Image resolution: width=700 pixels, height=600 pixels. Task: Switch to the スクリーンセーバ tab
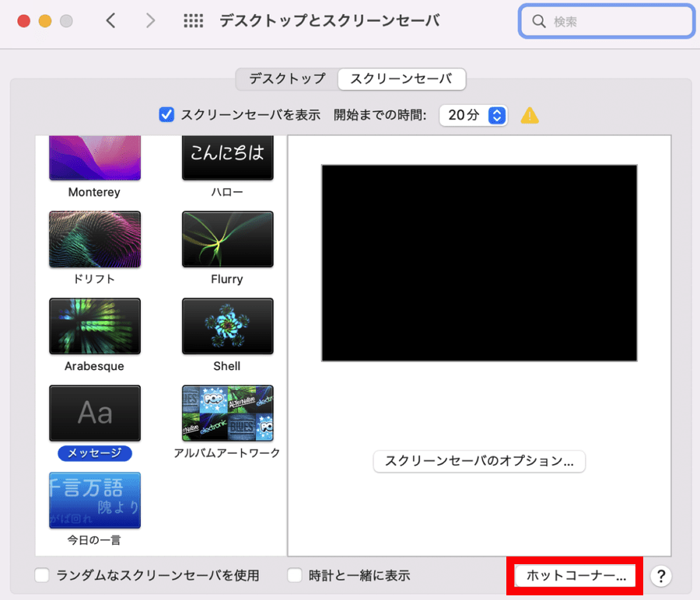coord(401,79)
